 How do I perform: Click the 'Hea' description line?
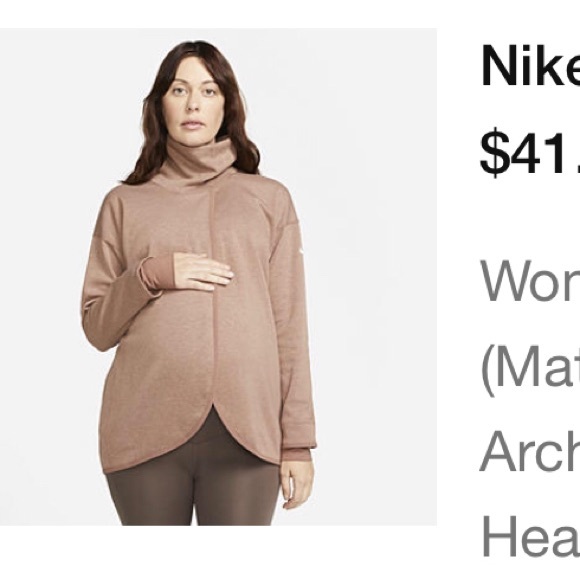[530, 536]
